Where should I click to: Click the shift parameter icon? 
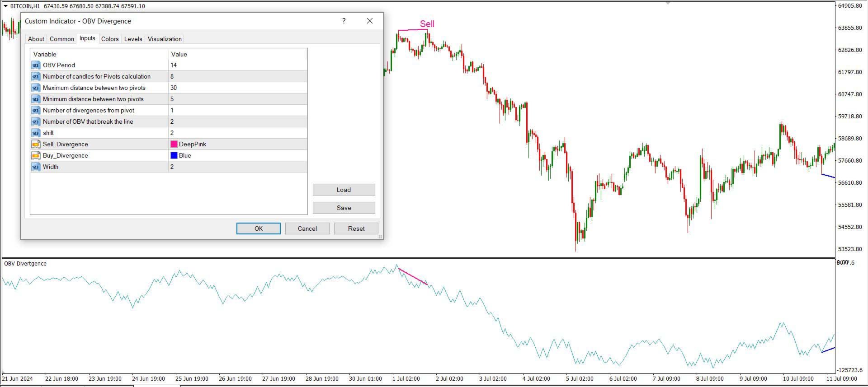click(x=36, y=133)
